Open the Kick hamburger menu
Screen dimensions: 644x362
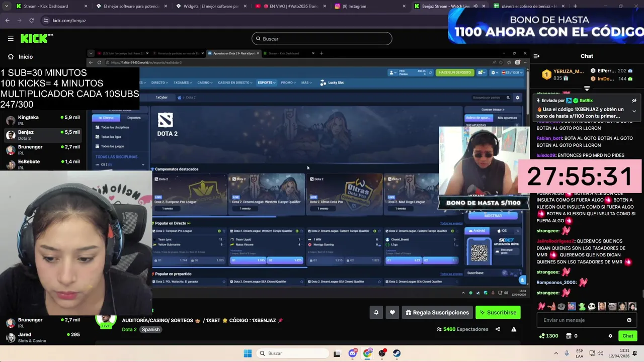point(11,39)
